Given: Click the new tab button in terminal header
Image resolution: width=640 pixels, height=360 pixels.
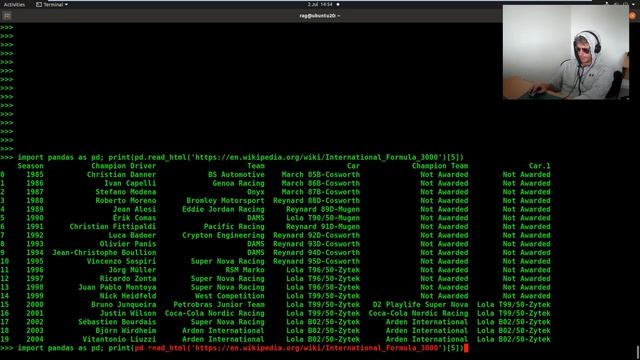Looking at the screenshot, I should [7, 16].
